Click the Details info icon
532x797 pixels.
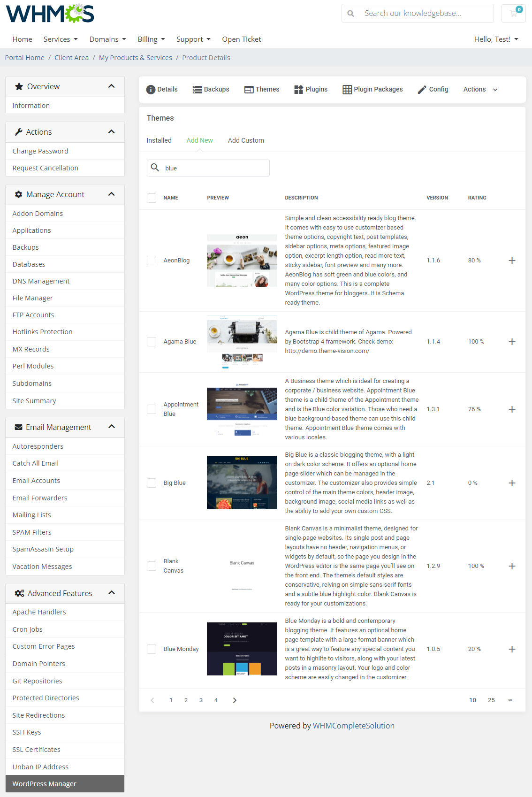pos(151,90)
